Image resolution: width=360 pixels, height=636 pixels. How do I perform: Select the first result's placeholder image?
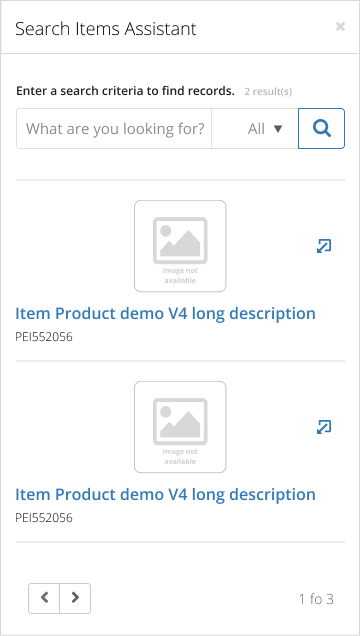[180, 246]
